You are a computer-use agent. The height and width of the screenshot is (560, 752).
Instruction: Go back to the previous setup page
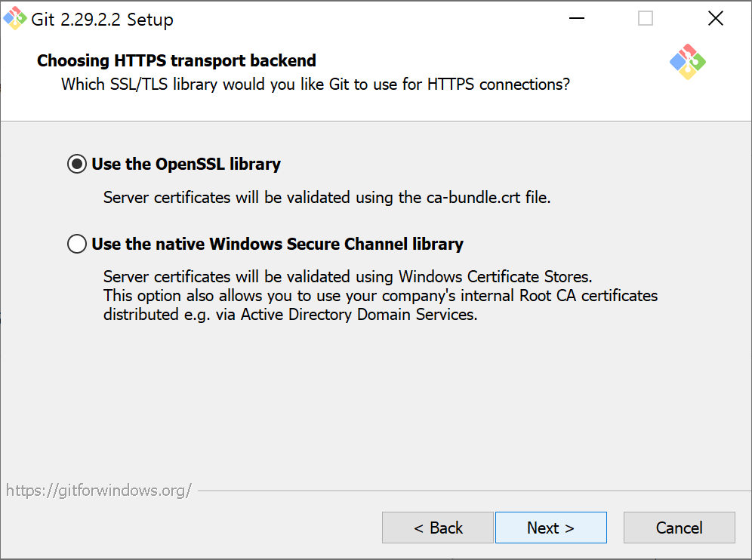[438, 528]
